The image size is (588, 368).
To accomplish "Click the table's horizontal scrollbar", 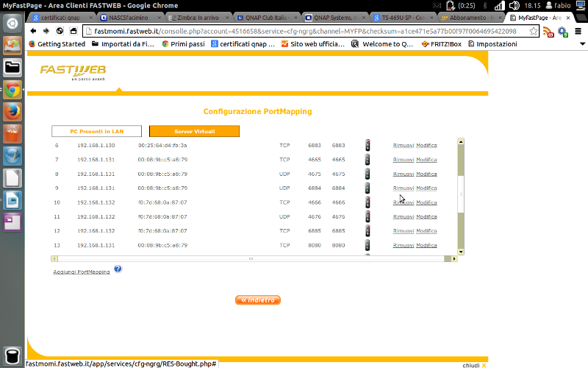I will (x=254, y=259).
